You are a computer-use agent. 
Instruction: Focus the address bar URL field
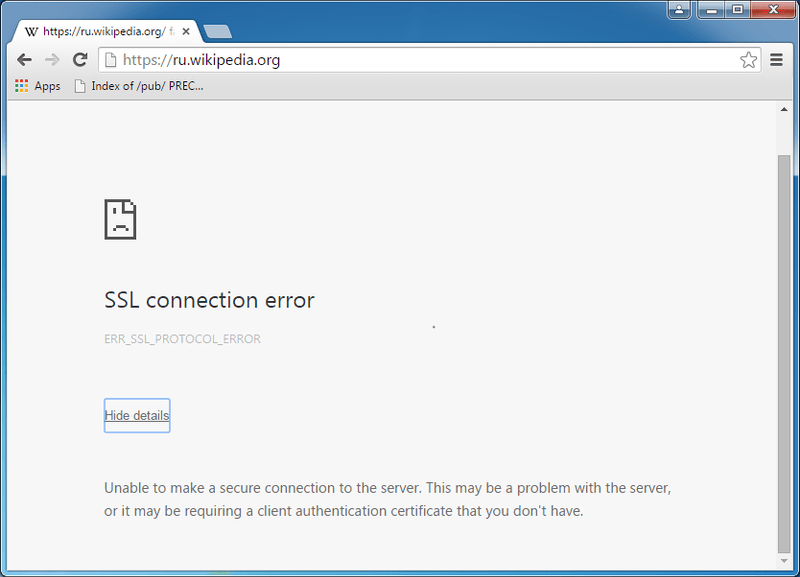click(429, 60)
